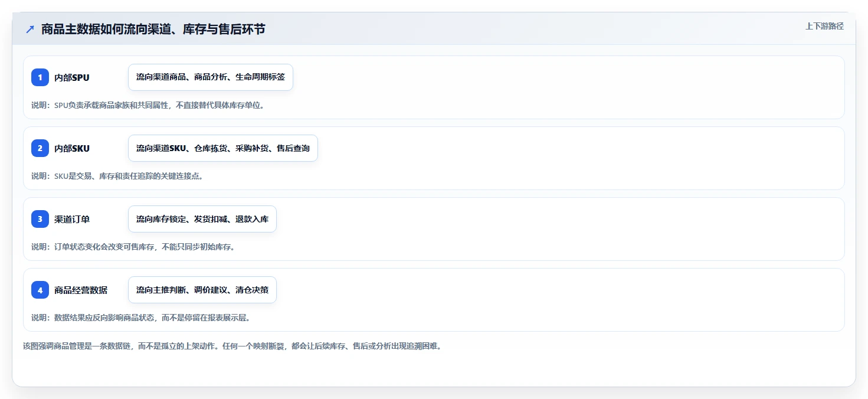Click the note 说明:SKU是交易、库存和责任追踪的关键连接点
The width and height of the screenshot is (868, 399).
pyautogui.click(x=117, y=176)
